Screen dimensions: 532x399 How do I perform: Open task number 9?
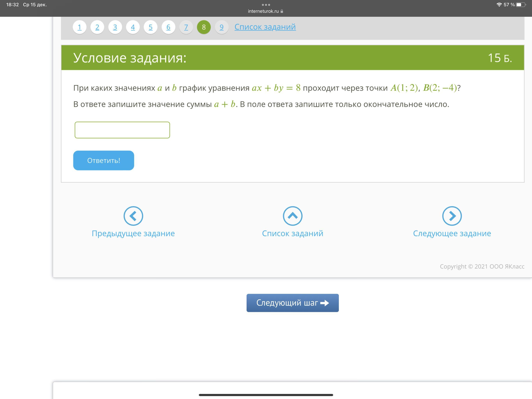(222, 27)
